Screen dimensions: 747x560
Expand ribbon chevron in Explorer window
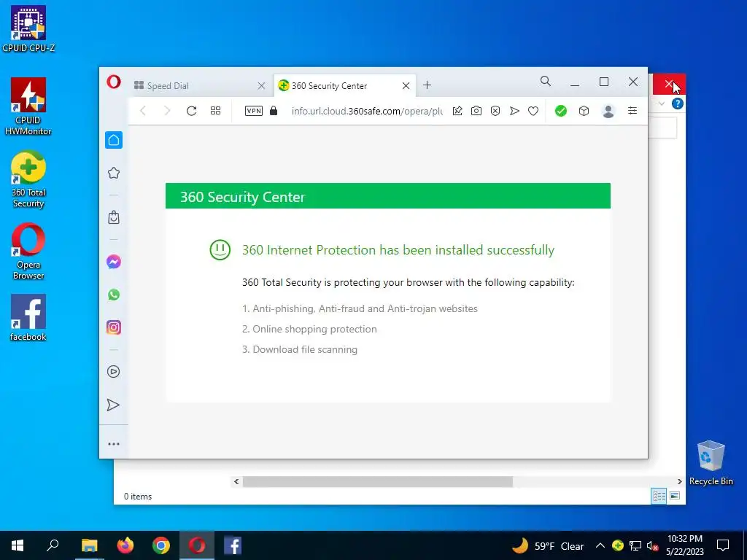(662, 104)
